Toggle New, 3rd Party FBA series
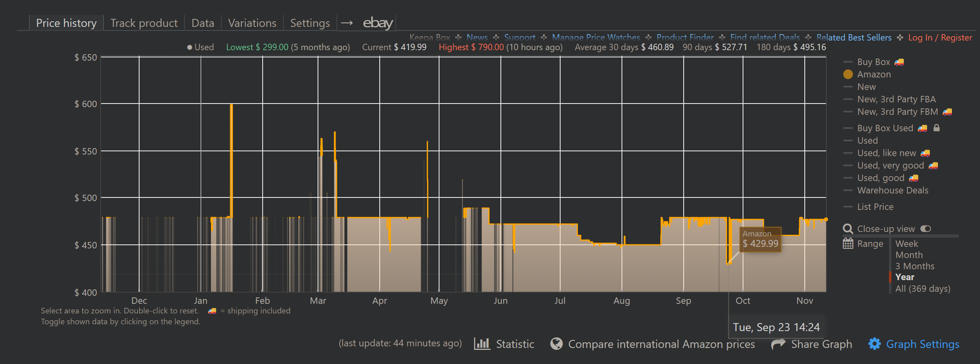Screen dimensions: 980x364 (897, 99)
